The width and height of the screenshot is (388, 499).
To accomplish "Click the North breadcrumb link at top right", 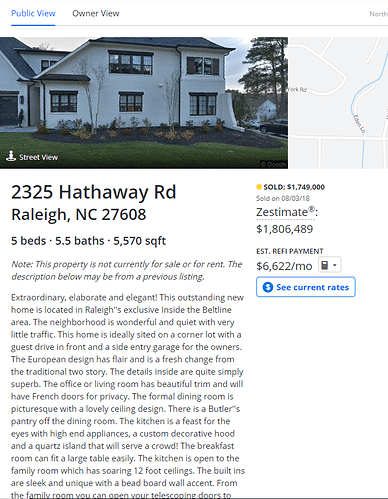I will click(x=378, y=14).
